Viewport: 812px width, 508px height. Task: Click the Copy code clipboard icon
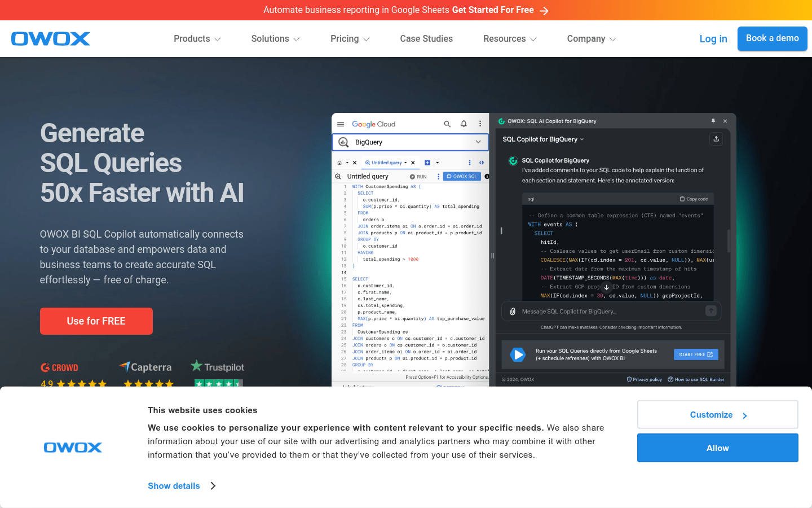pos(682,199)
